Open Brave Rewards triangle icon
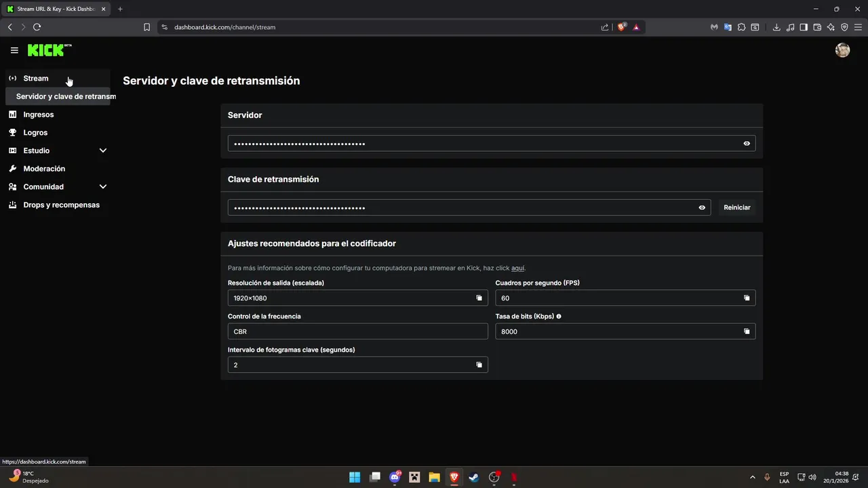Viewport: 868px width, 488px height. click(636, 27)
